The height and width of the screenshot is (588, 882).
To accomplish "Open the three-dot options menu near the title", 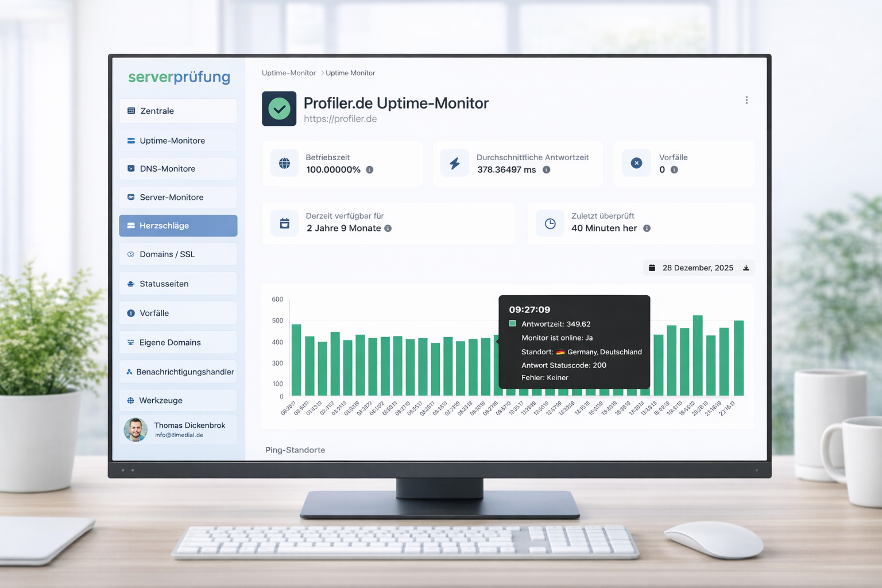I will point(746,99).
